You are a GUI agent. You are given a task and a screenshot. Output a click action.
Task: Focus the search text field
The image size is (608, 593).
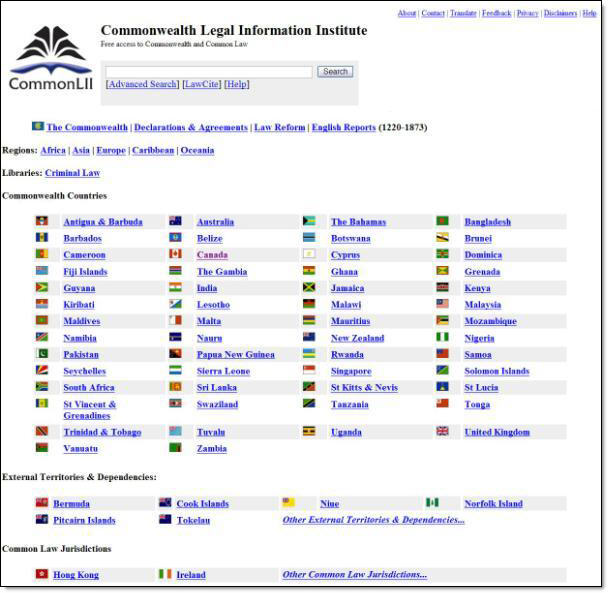click(209, 72)
